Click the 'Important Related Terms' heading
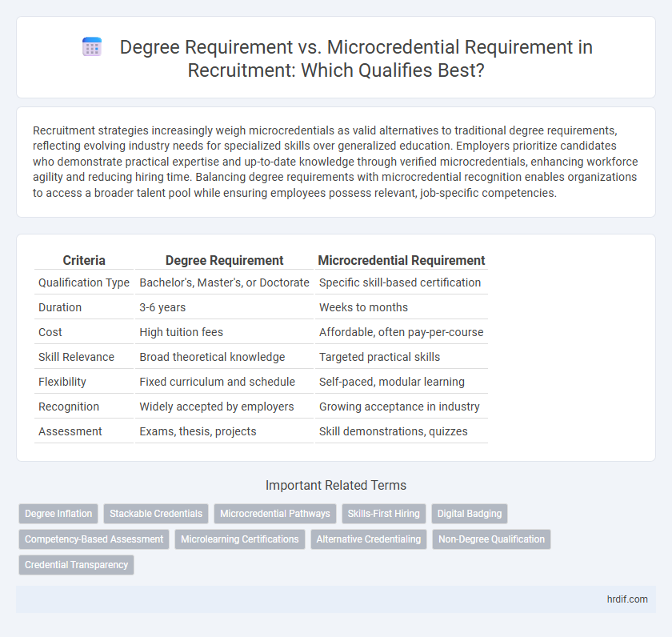This screenshot has height=637, width=672. (336, 485)
